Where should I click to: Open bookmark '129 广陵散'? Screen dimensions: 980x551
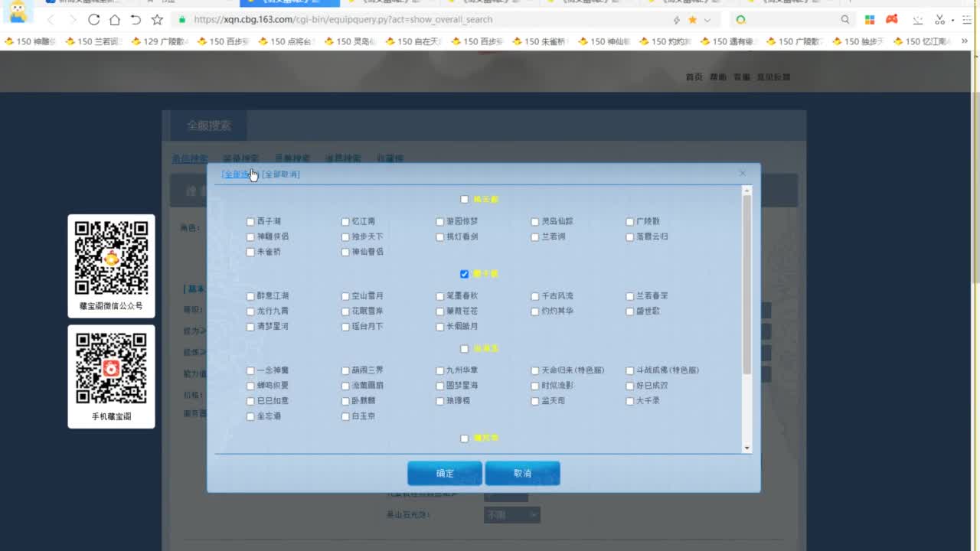coord(161,41)
